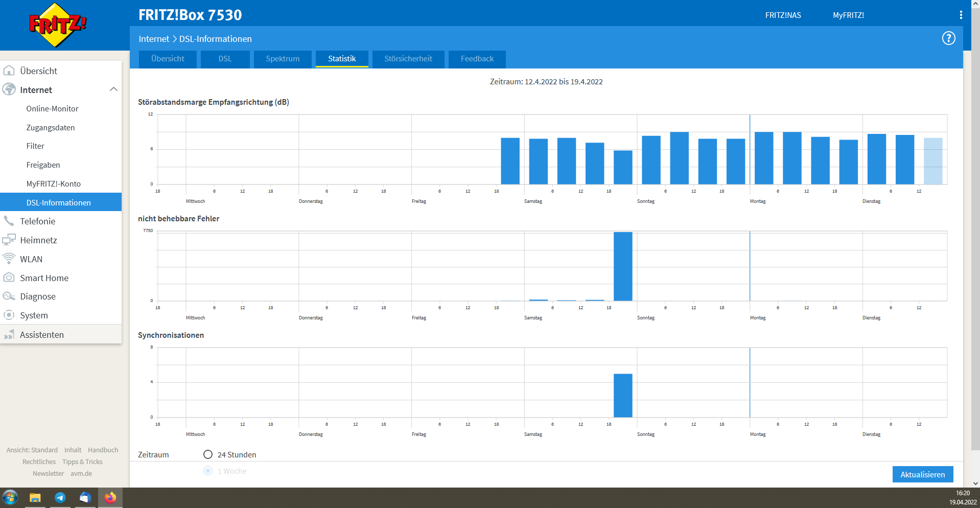Click the Smart Home icon
The image size is (980, 508).
pos(9,278)
